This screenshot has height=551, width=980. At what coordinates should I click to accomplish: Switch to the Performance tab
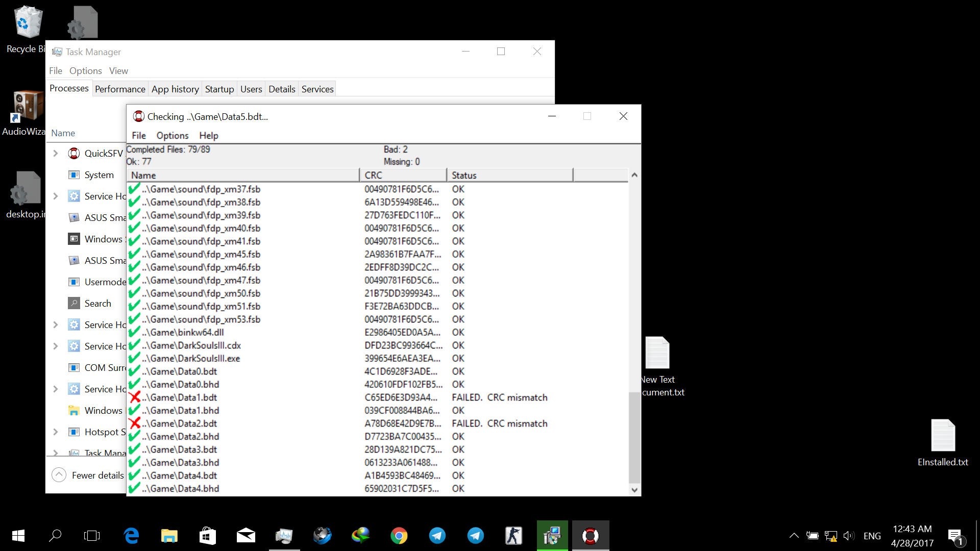click(120, 89)
